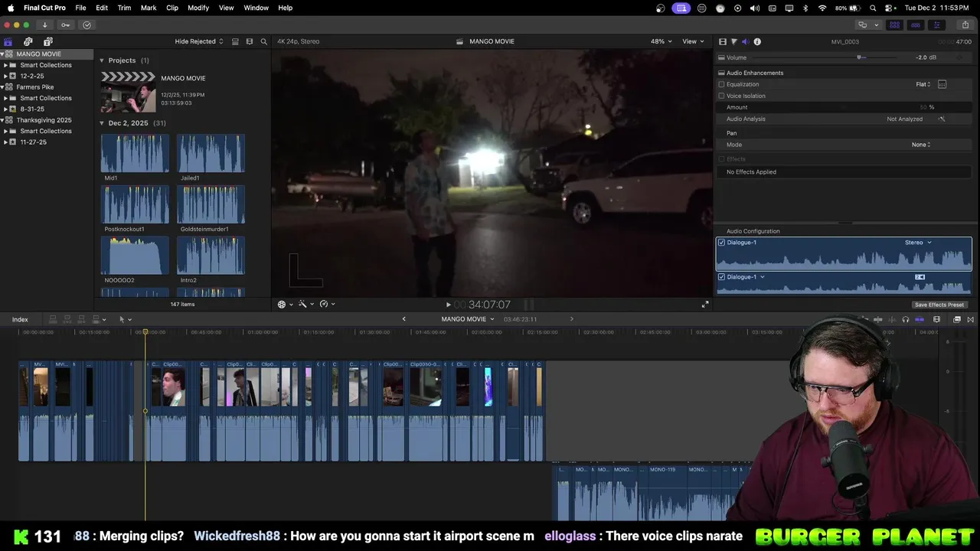Open browser search magnifier icon
The height and width of the screenshot is (551, 980).
[264, 41]
